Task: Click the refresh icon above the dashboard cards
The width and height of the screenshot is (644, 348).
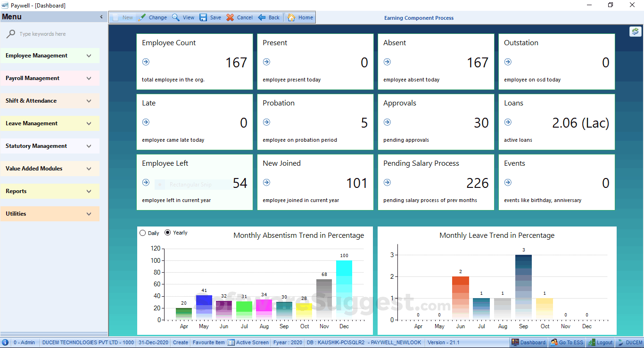Action: 635,31
